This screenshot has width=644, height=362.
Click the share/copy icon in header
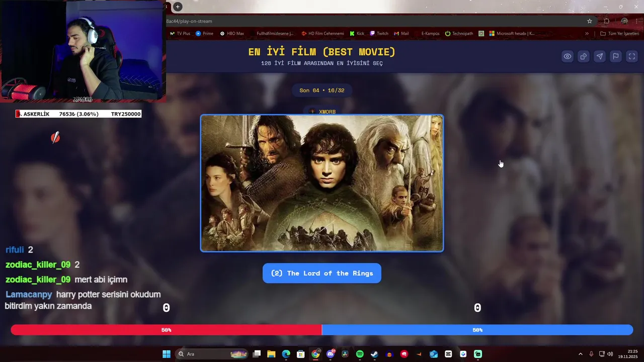(x=584, y=56)
